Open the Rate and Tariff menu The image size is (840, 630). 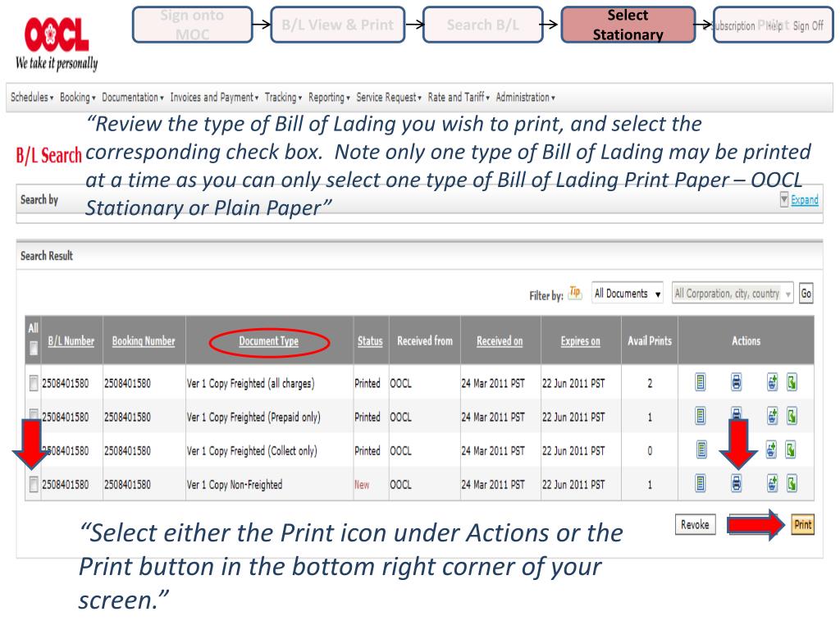tap(459, 98)
